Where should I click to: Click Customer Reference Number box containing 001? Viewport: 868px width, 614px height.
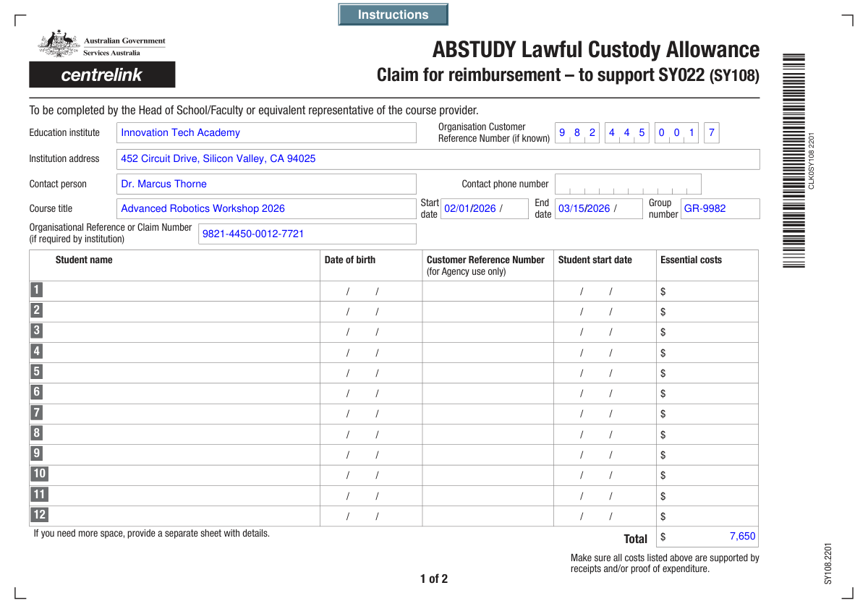pyautogui.click(x=677, y=132)
